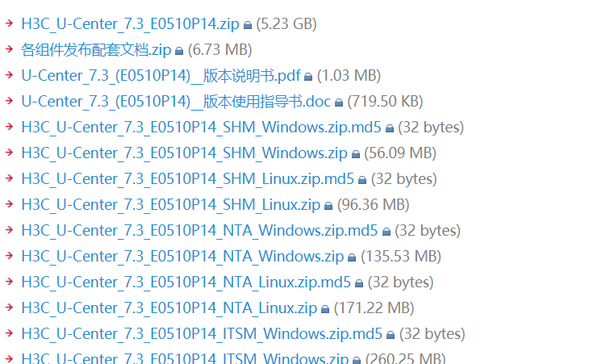Click lock icon next to 版本使用指导书.doc

[x=339, y=103]
